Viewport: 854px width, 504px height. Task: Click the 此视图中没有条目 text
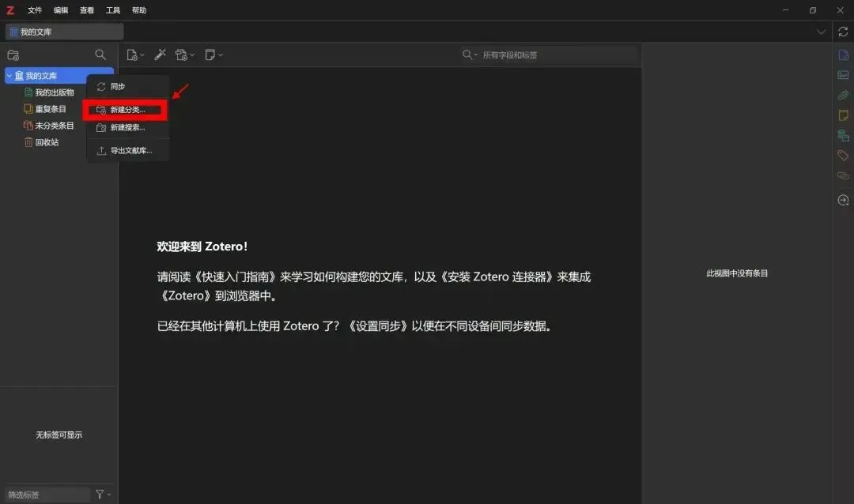737,273
